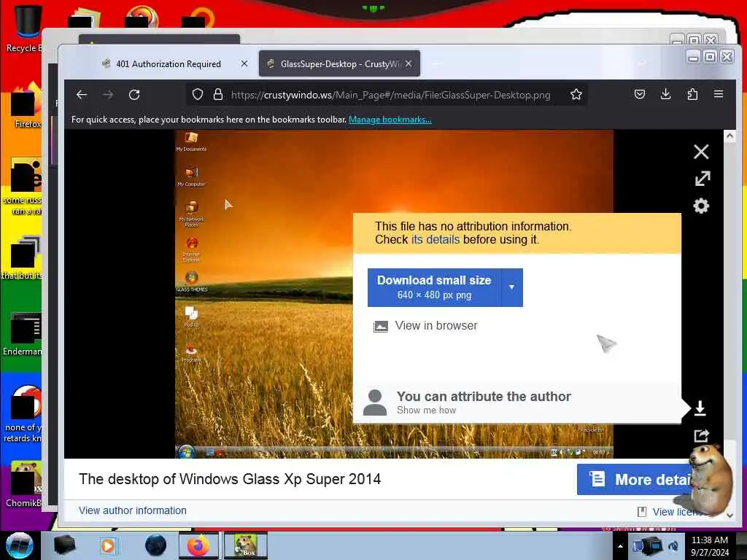
Task: Open the Firefox downloads arrow icon
Action: pos(665,94)
